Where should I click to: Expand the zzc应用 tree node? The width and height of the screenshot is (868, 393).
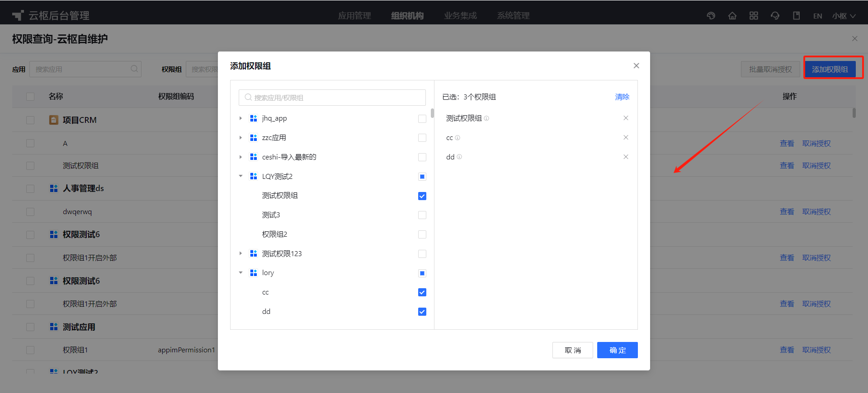click(241, 138)
